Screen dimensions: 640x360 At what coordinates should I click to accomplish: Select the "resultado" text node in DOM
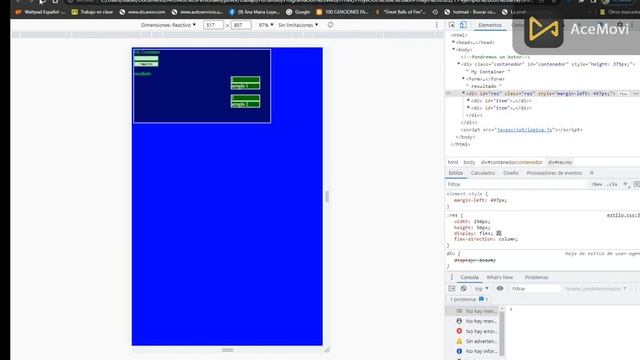point(484,87)
